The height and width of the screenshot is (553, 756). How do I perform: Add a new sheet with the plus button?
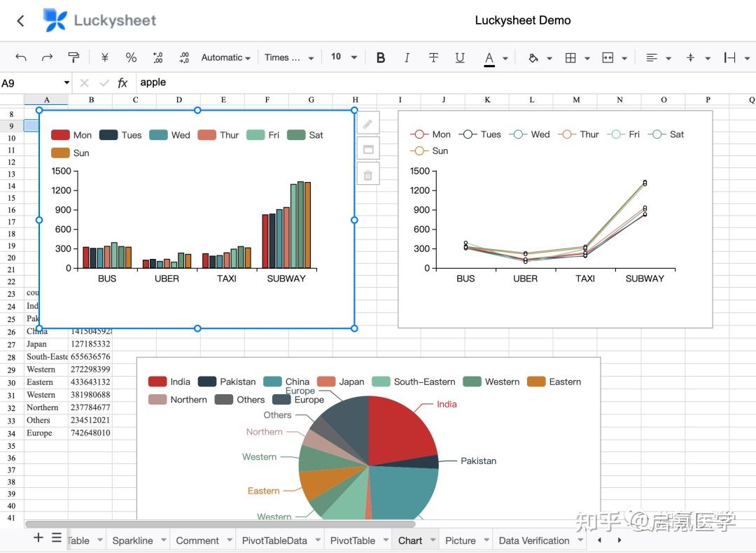pos(36,538)
